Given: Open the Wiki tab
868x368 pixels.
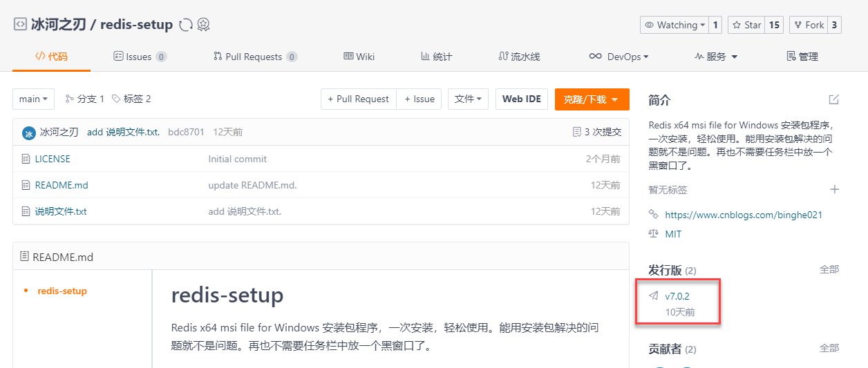Looking at the screenshot, I should coord(359,57).
